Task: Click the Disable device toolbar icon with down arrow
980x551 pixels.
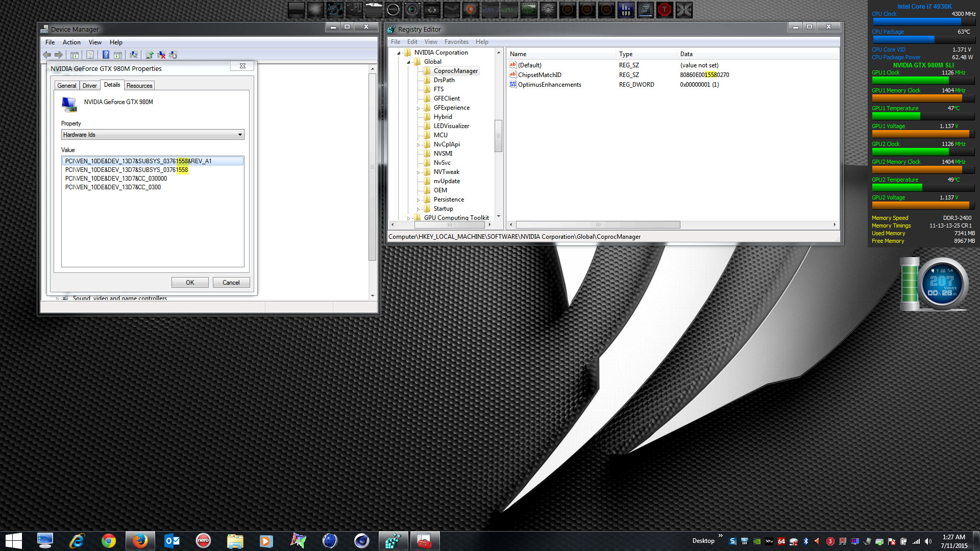Action: (173, 55)
